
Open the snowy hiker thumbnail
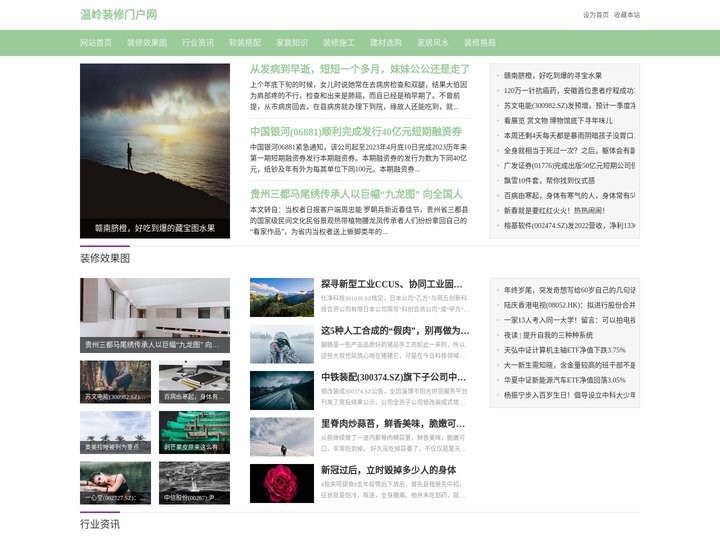click(281, 437)
